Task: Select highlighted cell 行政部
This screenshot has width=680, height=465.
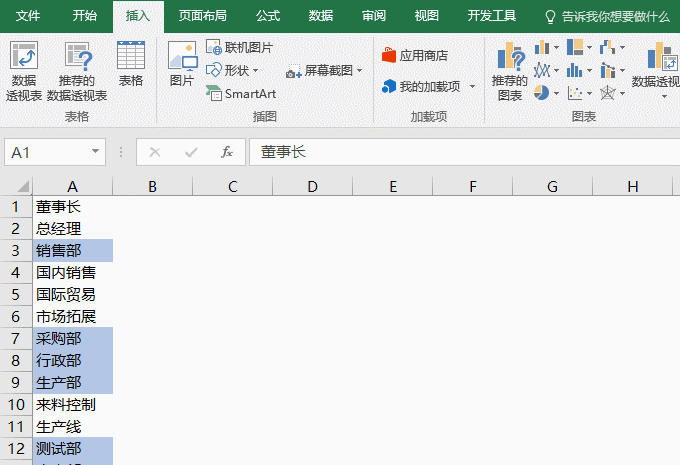Action: tap(72, 360)
